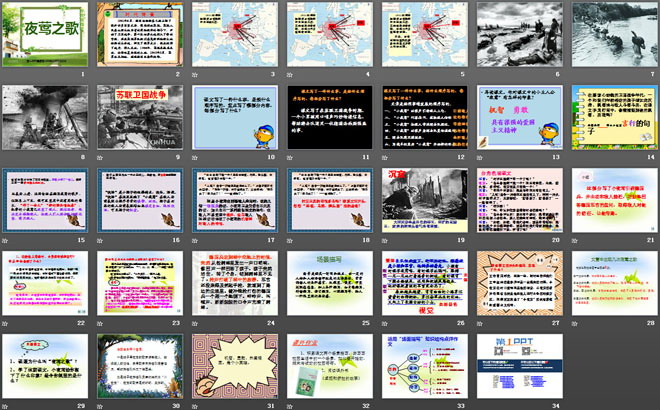Select slide 13 showing 机智 勇敢
The image size is (660, 410).
click(520, 117)
